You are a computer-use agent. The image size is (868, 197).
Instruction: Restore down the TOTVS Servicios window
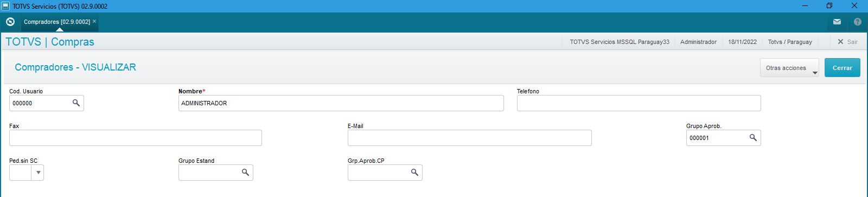click(829, 6)
